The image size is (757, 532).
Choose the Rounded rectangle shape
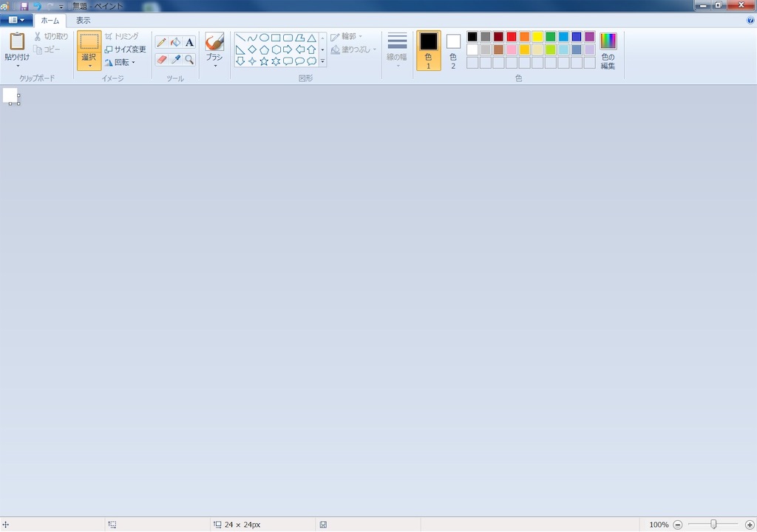click(x=288, y=38)
